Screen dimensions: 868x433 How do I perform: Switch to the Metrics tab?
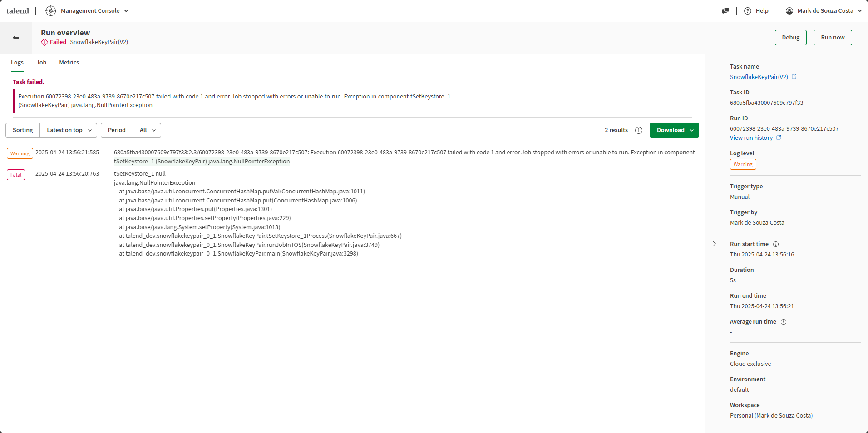(x=69, y=62)
